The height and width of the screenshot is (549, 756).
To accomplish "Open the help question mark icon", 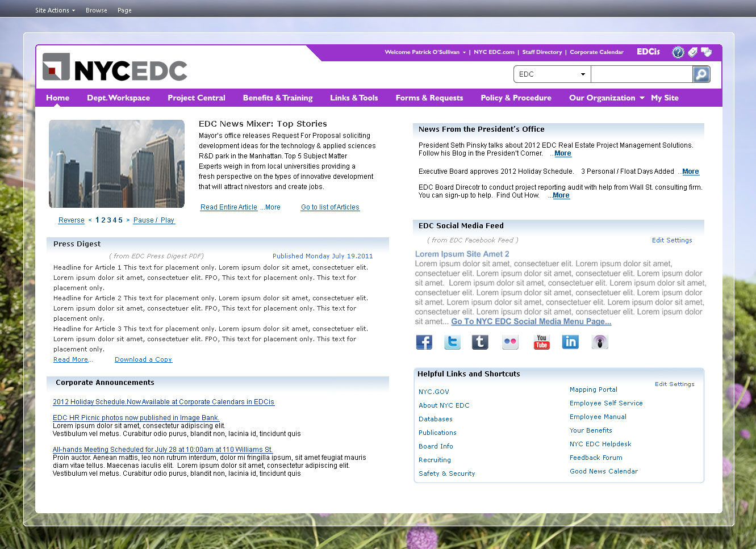I will click(678, 52).
